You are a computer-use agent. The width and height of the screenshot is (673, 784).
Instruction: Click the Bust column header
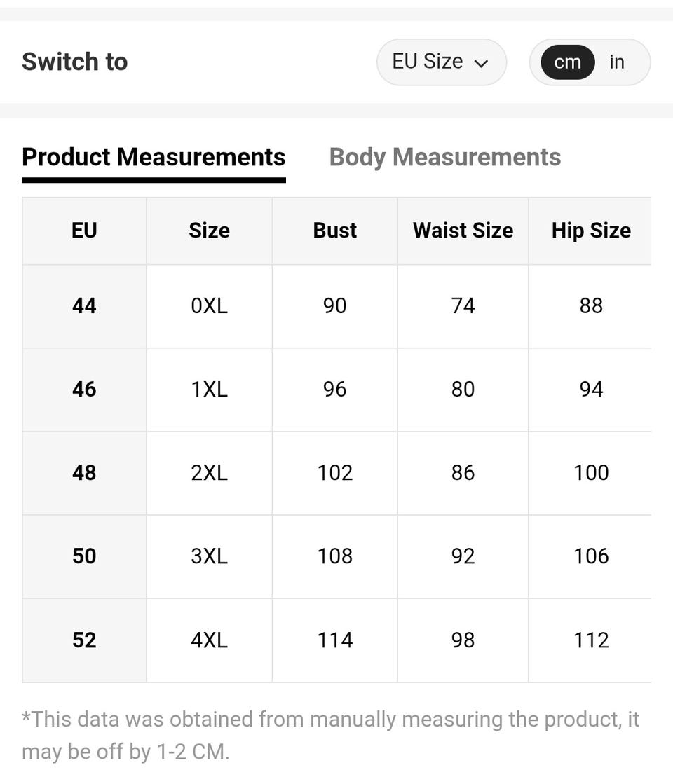(x=334, y=231)
